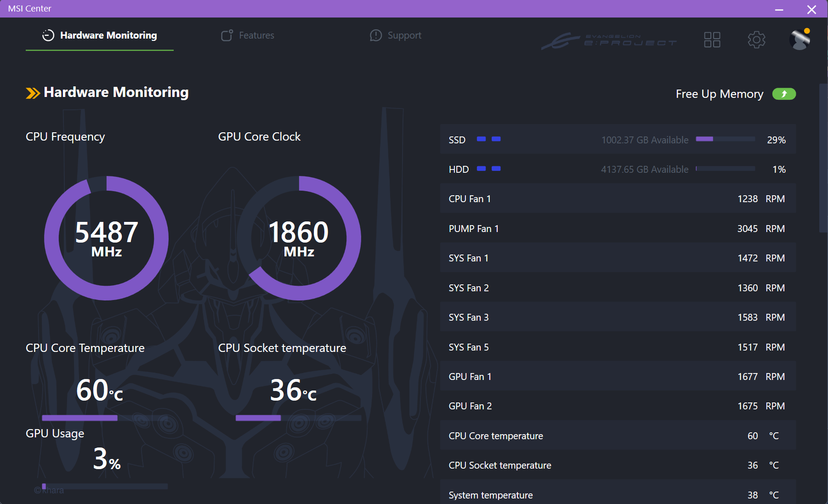Viewport: 828px width, 504px height.
Task: Select the CPU Fan 1 row
Action: click(618, 198)
